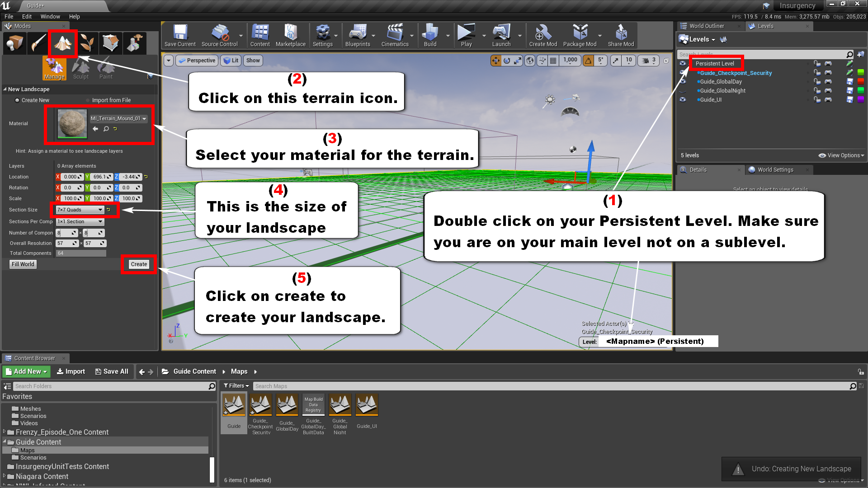868x488 pixels.
Task: Open the Perspective viewport dropdown
Action: click(197, 61)
